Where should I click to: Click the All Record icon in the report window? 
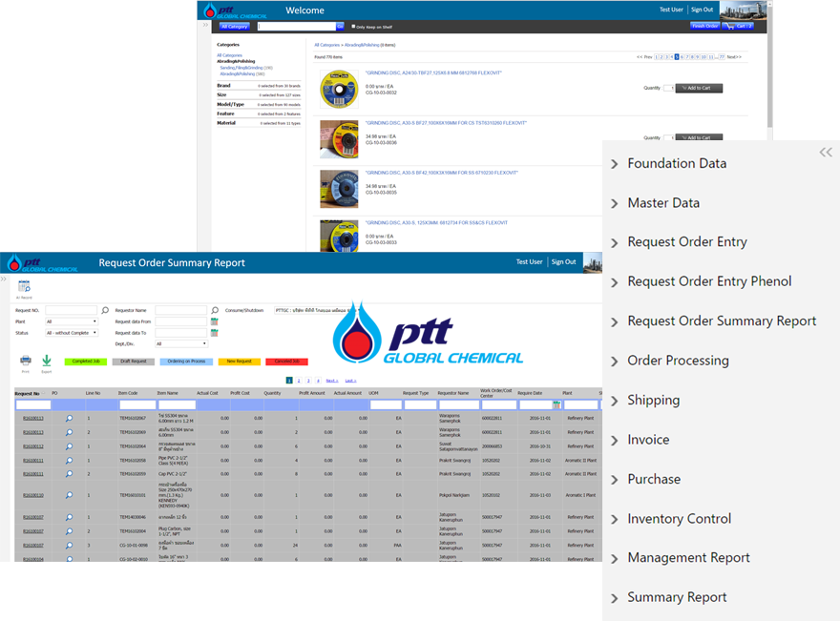click(x=24, y=287)
